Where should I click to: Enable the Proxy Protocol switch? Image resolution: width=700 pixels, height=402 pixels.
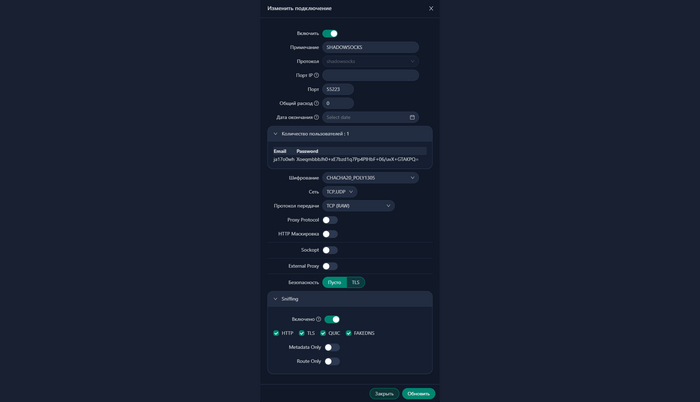(330, 220)
